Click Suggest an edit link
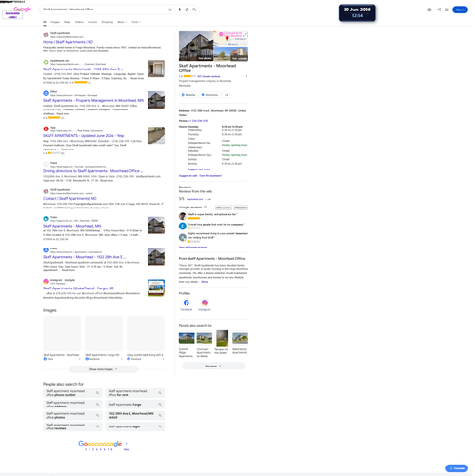This screenshot has height=476, width=475. coord(188,176)
